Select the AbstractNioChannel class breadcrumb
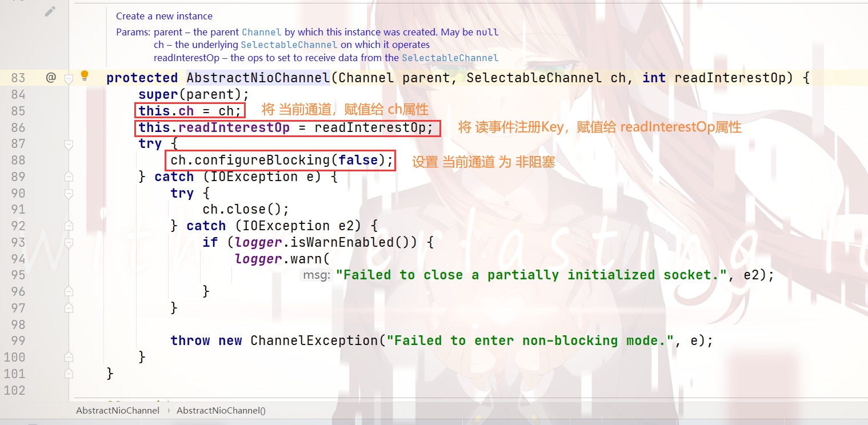Image resolution: width=868 pixels, height=425 pixels. (x=118, y=410)
